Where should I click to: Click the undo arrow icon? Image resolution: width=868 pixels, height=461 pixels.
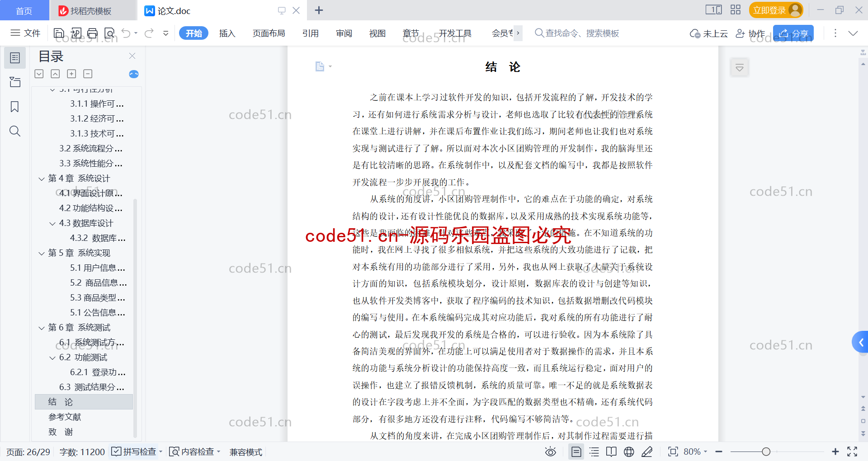(x=126, y=33)
